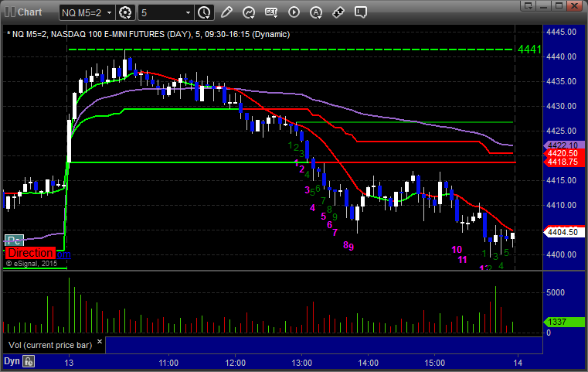The width and height of the screenshot is (588, 372).
Task: Click the Pc label box on chart
Action: (x=14, y=241)
